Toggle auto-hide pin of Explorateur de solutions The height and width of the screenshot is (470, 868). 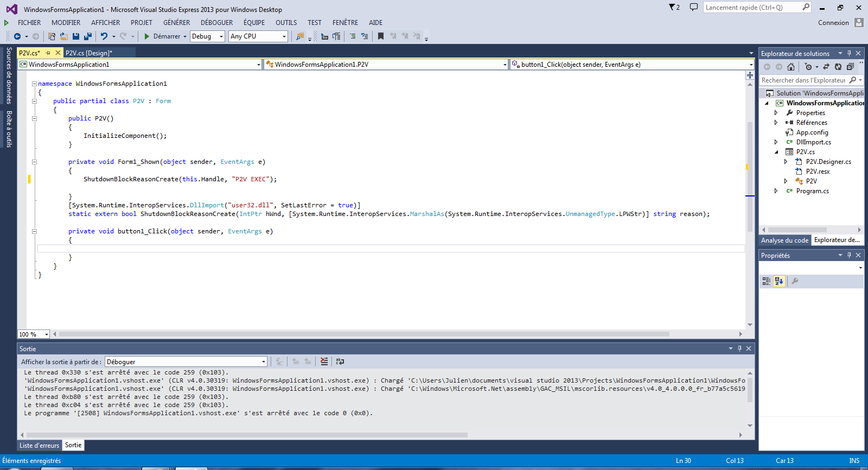coord(850,53)
